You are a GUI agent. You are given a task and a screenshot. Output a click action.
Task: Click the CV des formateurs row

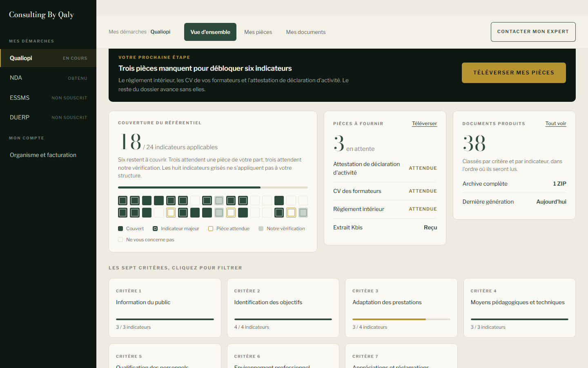click(x=385, y=191)
